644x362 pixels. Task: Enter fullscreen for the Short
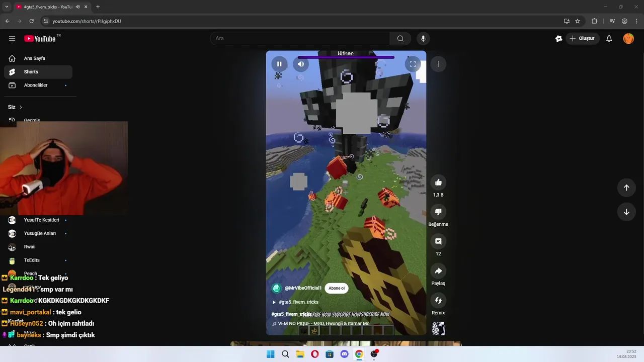413,64
